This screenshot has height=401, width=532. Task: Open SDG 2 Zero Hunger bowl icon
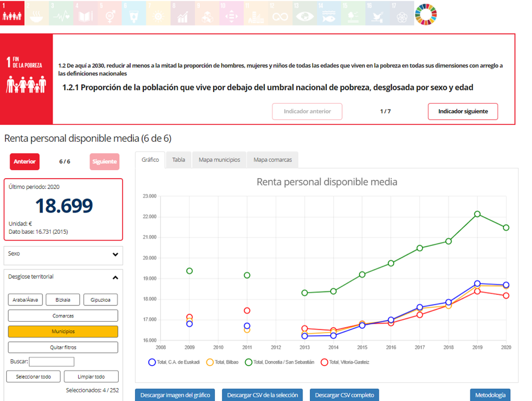point(36,13)
